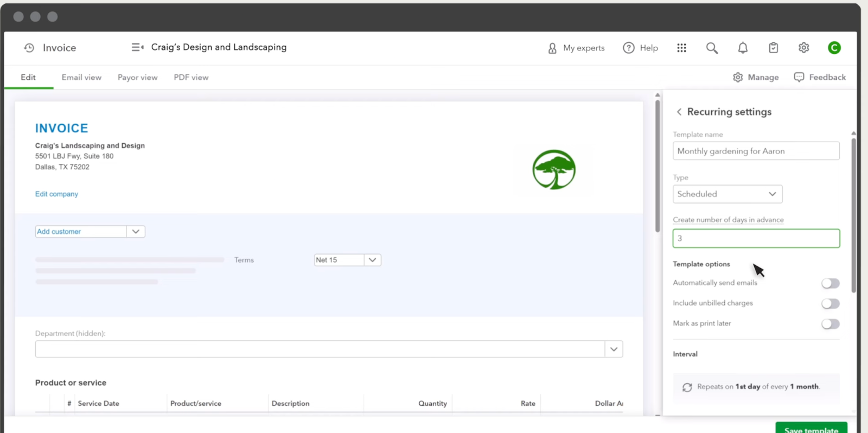Open the apps grid icon
This screenshot has width=868, height=433.
point(682,48)
